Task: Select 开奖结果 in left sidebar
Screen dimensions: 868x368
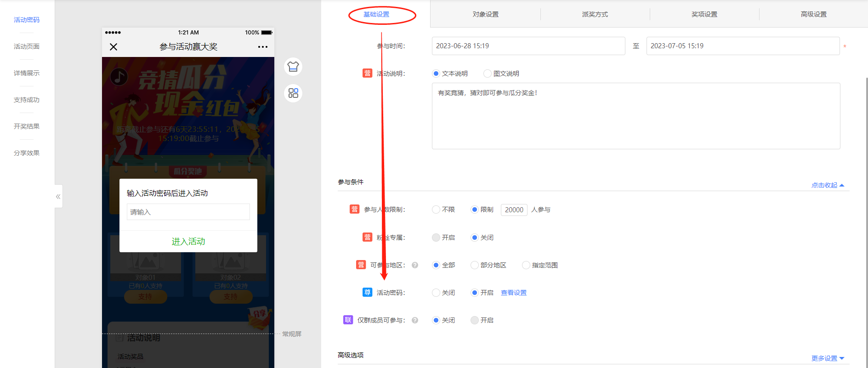Action: (27, 126)
